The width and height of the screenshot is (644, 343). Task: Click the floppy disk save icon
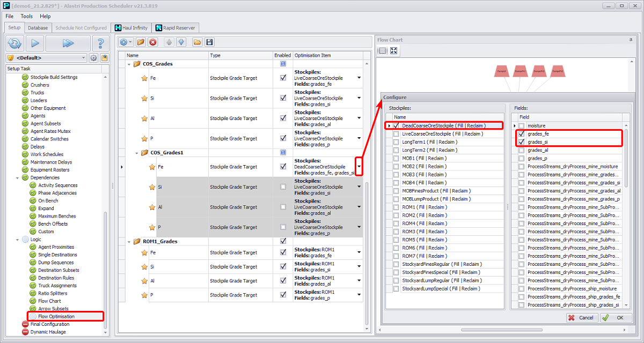point(209,42)
